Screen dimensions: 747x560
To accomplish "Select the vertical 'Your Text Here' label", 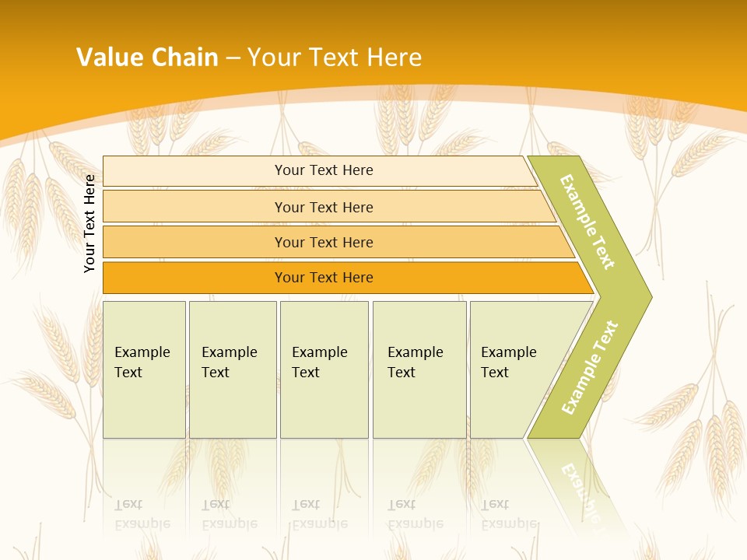I will (89, 223).
